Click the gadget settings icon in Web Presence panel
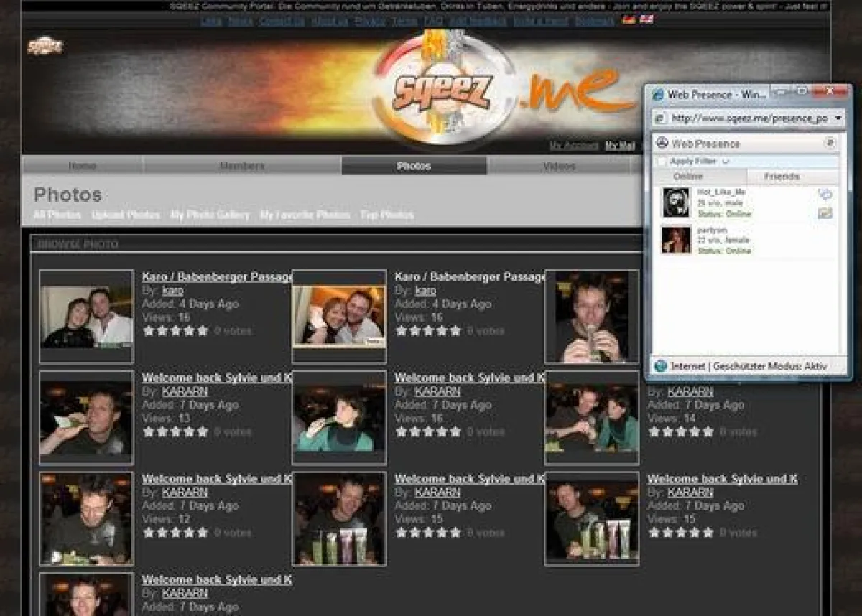Screen dimensions: 862x616 pyautogui.click(x=831, y=143)
